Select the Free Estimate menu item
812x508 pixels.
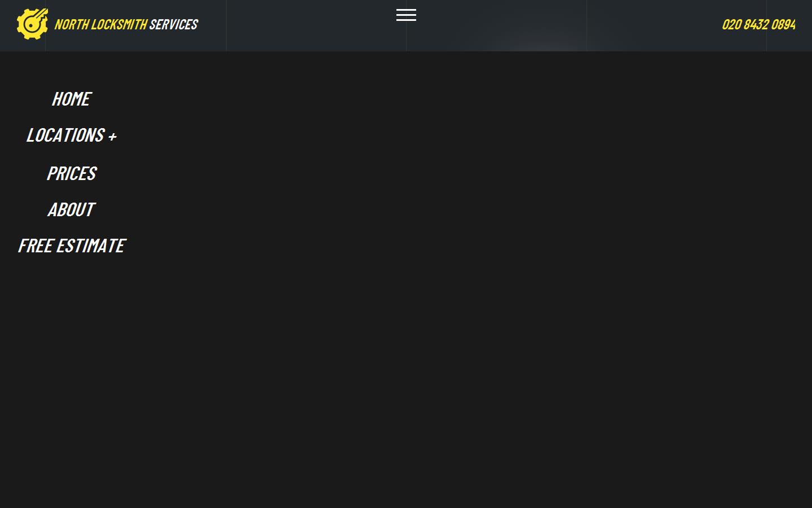[72, 246]
